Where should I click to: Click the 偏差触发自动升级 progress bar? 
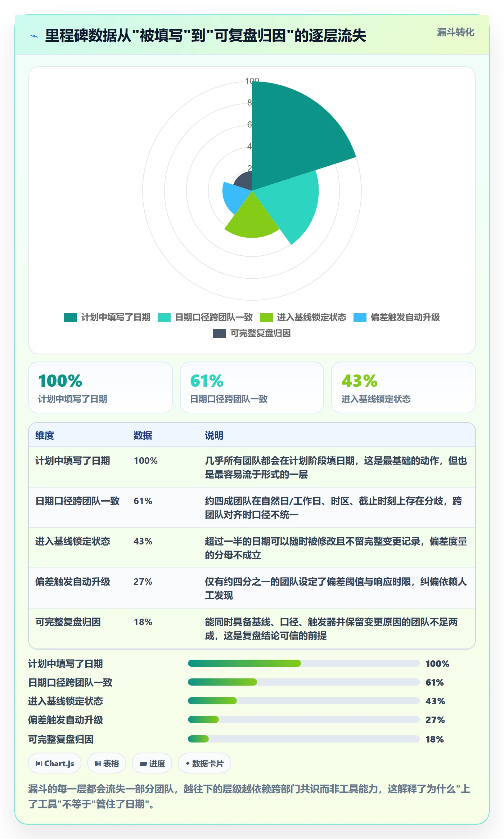coord(304,719)
